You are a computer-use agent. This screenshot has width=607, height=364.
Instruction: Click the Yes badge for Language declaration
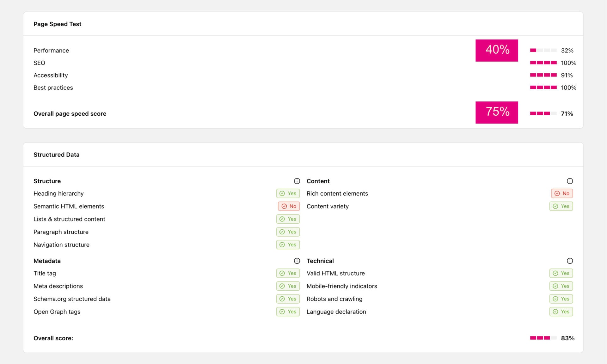561,312
